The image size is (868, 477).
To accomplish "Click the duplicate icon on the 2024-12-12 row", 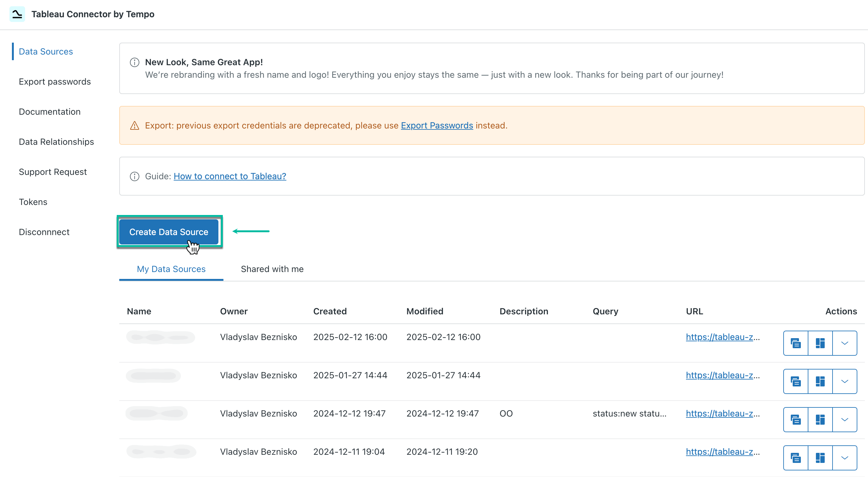I will [795, 419].
